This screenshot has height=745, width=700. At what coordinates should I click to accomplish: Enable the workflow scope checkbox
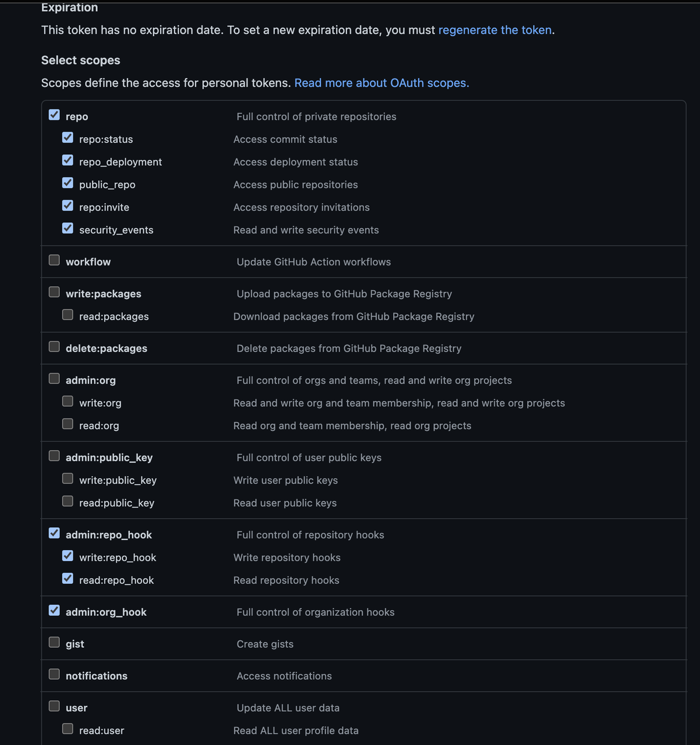click(x=54, y=260)
